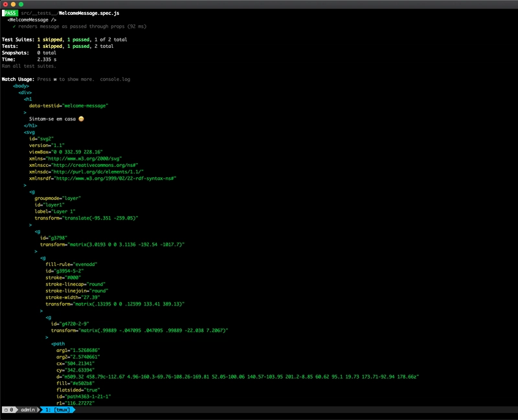Click the fill="#e502b8" attribute
The width and height of the screenshot is (518, 420).
click(76, 383)
